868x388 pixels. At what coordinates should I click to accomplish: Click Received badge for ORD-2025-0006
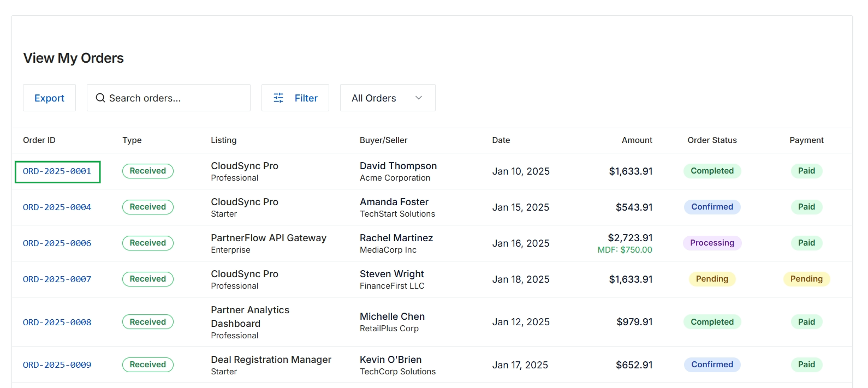pyautogui.click(x=148, y=243)
